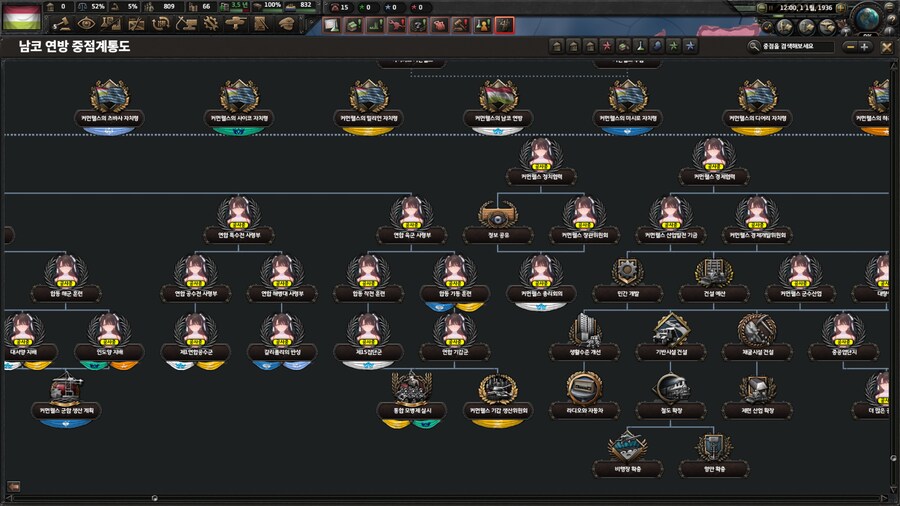Choose the 건설 예산 focus

[713, 274]
